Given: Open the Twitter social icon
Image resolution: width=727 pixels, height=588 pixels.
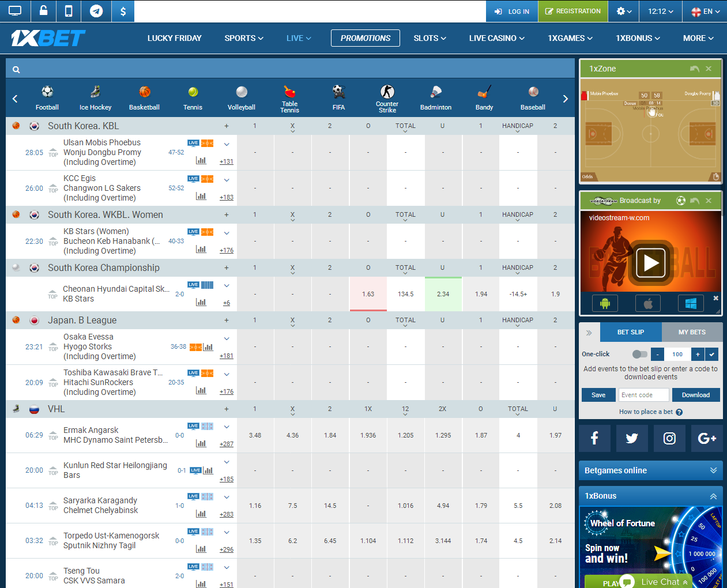Looking at the screenshot, I should pos(632,439).
